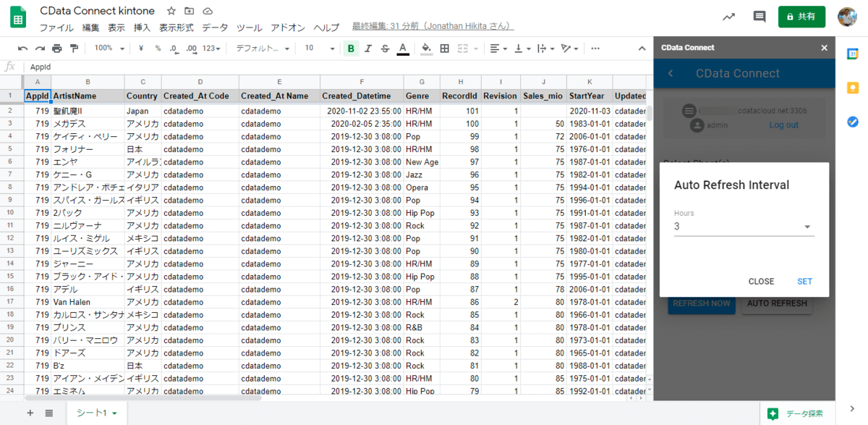Select the paint format tool

73,49
